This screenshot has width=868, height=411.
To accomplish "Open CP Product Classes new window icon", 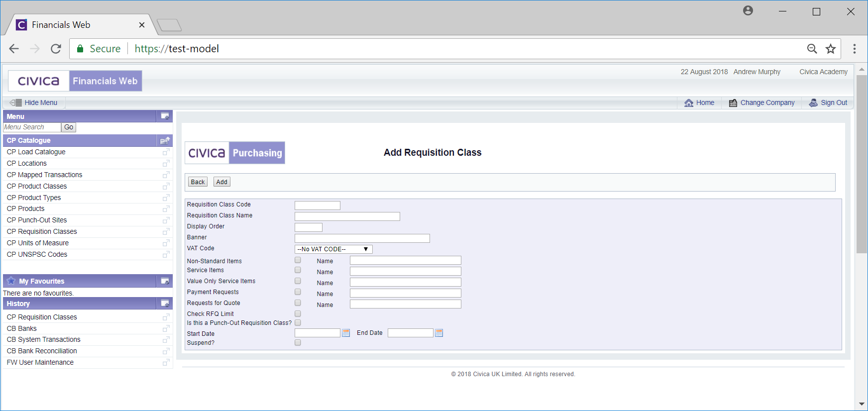I will [x=166, y=187].
